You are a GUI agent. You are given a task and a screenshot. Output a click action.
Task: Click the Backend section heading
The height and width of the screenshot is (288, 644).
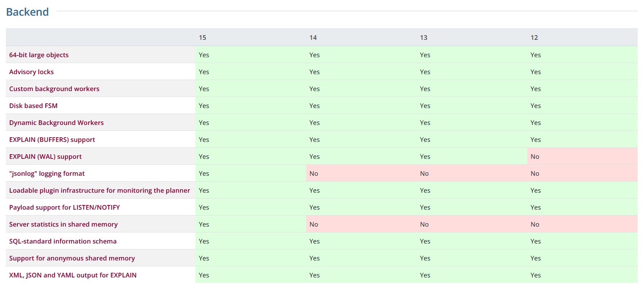27,12
